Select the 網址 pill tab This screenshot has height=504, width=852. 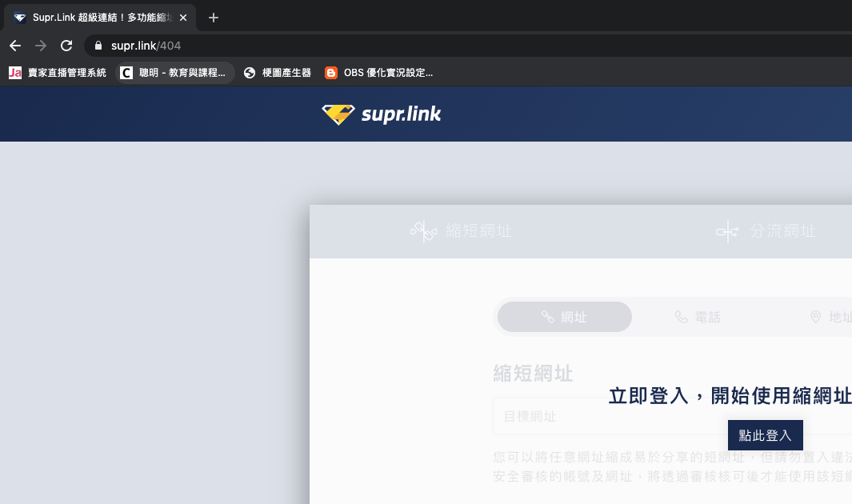(x=565, y=317)
